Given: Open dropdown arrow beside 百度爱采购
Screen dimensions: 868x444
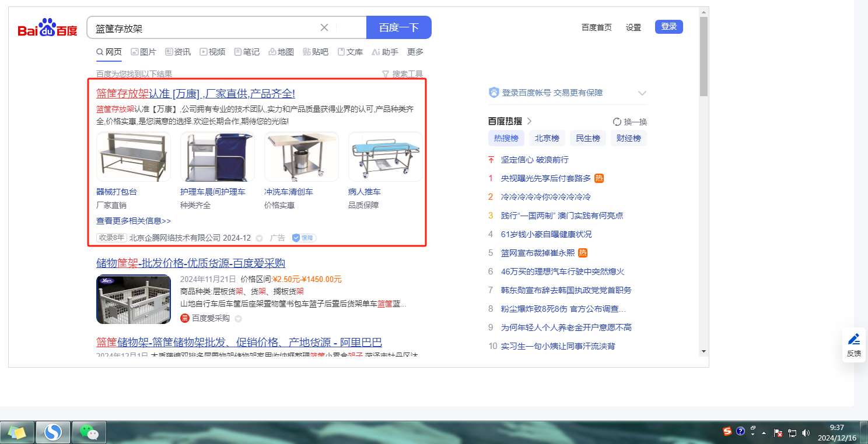Looking at the screenshot, I should [x=238, y=318].
